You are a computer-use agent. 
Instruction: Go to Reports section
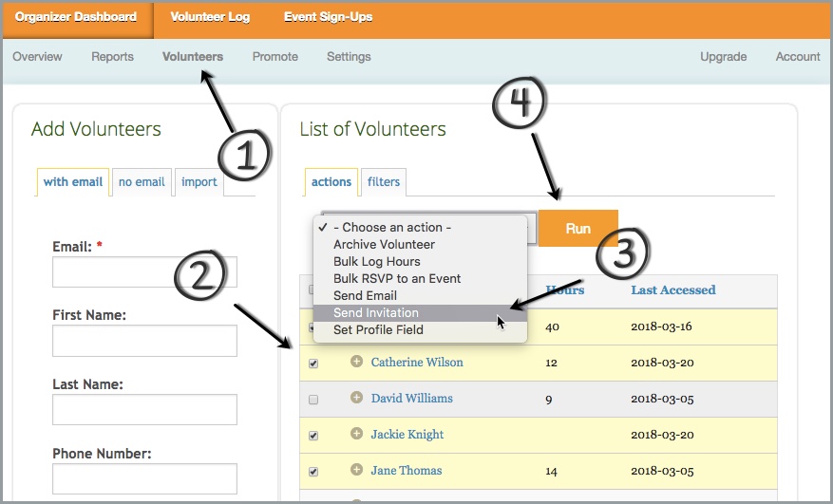point(112,56)
